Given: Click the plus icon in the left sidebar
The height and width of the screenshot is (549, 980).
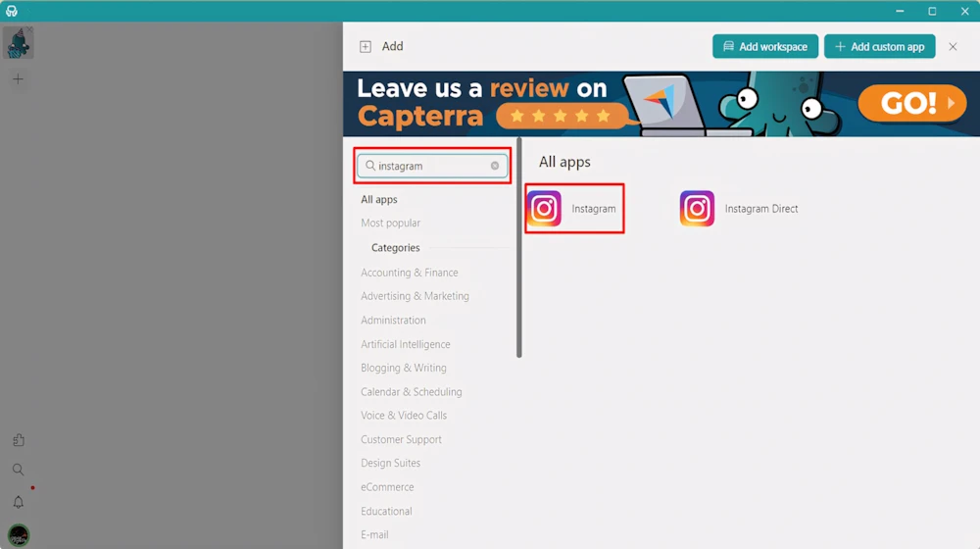Looking at the screenshot, I should (x=18, y=78).
